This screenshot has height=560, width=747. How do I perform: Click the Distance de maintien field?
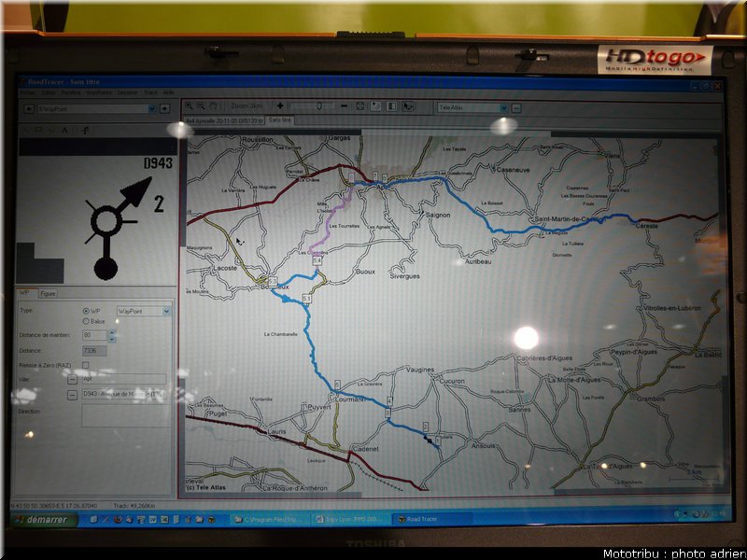pyautogui.click(x=95, y=335)
